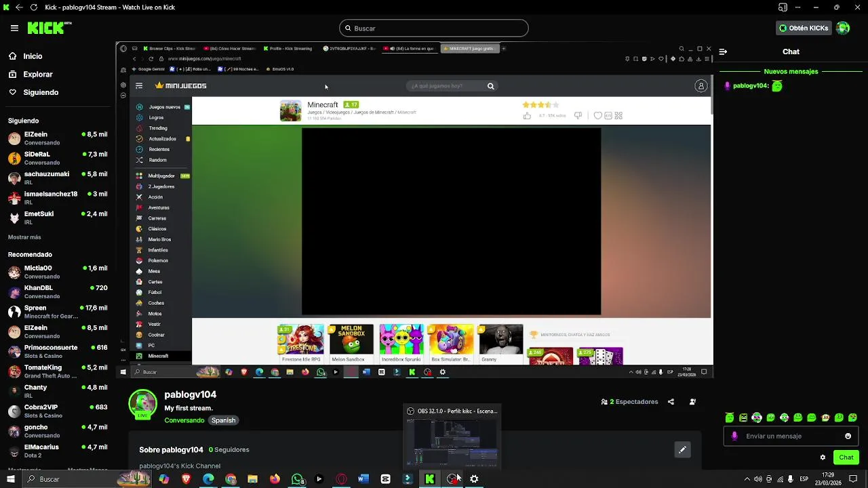
Task: Switch to Kick app on taskbar
Action: click(x=429, y=479)
